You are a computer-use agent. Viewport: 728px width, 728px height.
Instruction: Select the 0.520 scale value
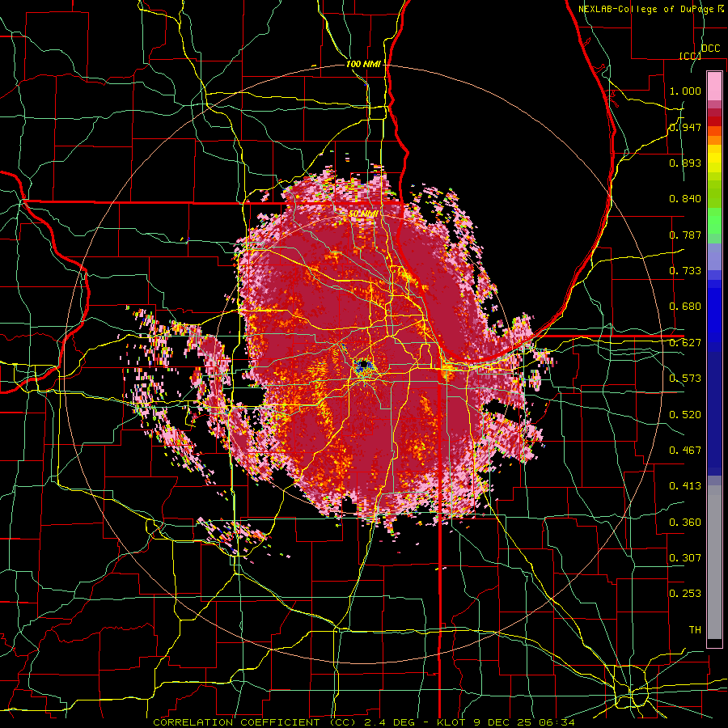click(x=685, y=415)
